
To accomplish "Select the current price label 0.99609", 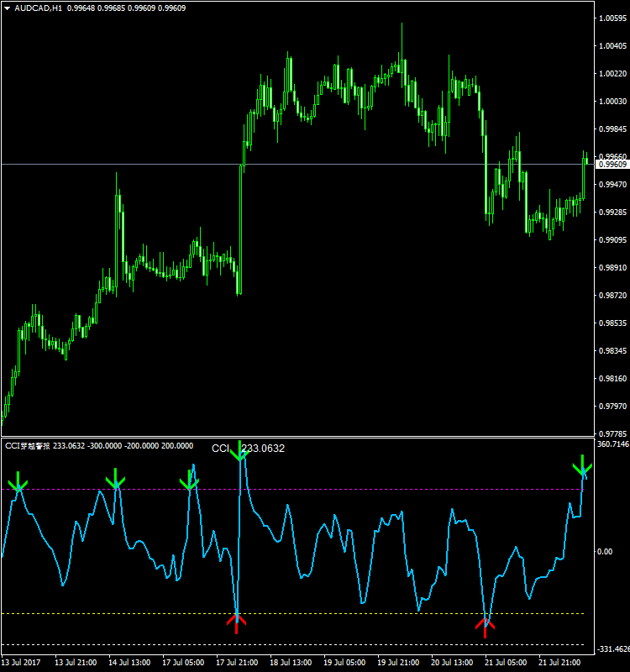I will [613, 165].
